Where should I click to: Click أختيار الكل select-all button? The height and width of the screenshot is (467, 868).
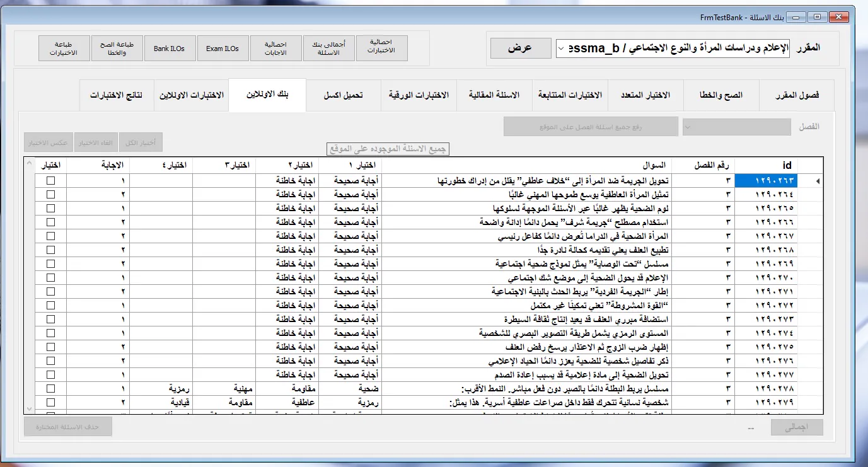[141, 142]
